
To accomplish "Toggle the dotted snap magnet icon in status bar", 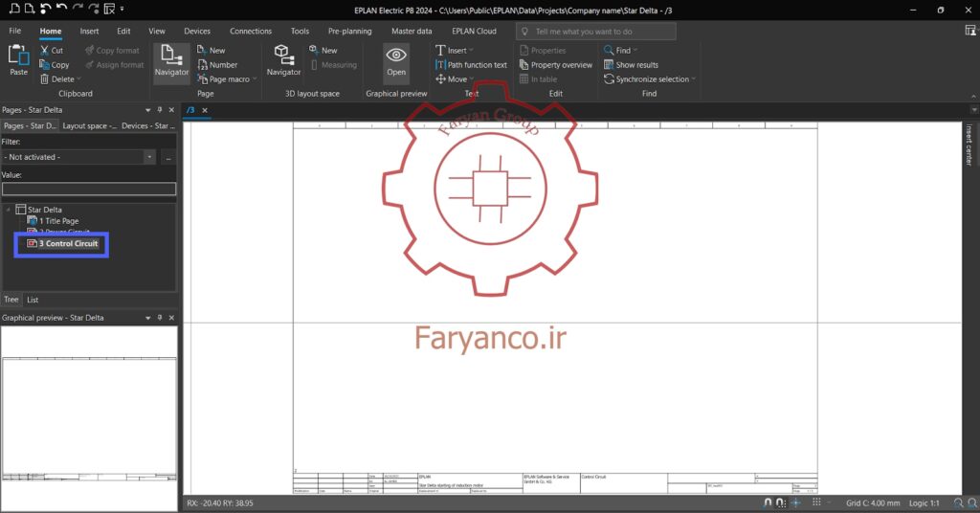I will click(781, 502).
